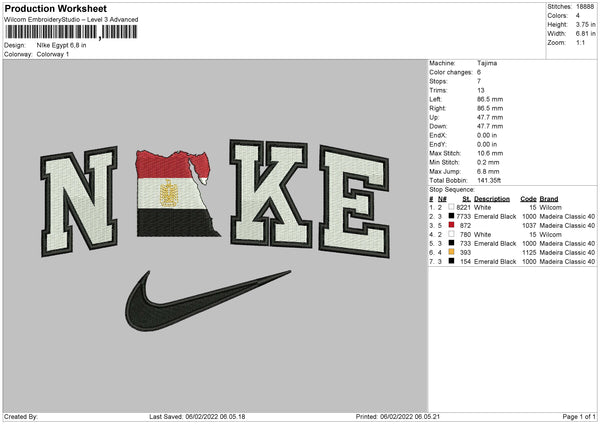Image resolution: width=600 pixels, height=424 pixels.
Task: Click the 'Colors:' label in the header
Action: pyautogui.click(x=558, y=16)
